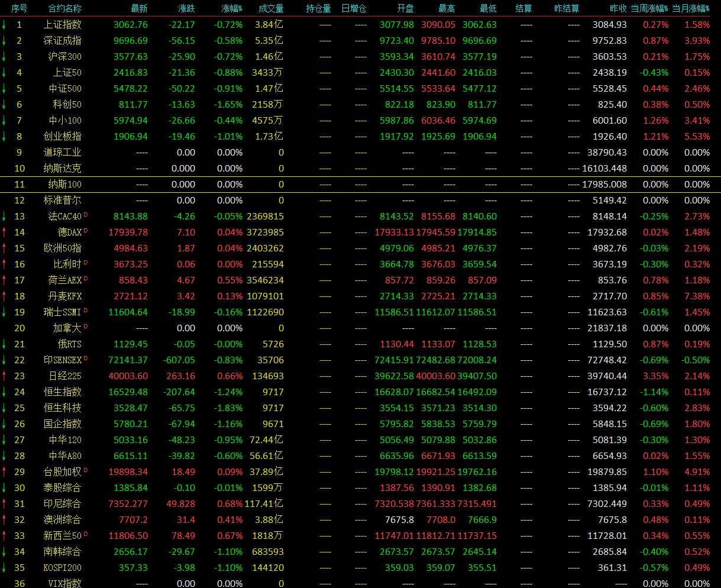721x588 pixels.
Task: Click the 昨收 column header
Action: coord(618,9)
